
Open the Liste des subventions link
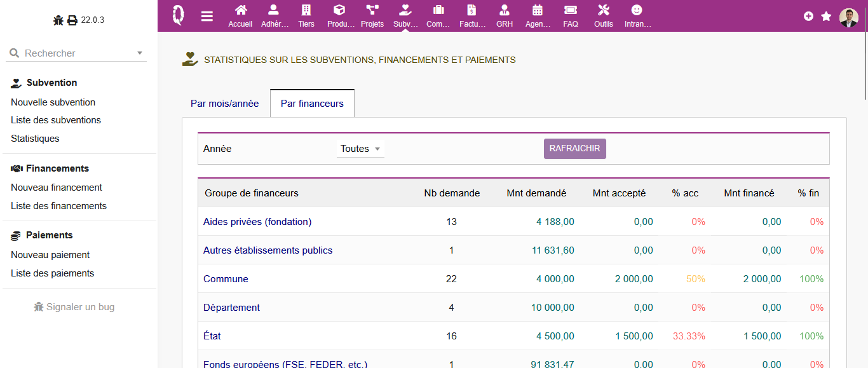pyautogui.click(x=56, y=120)
